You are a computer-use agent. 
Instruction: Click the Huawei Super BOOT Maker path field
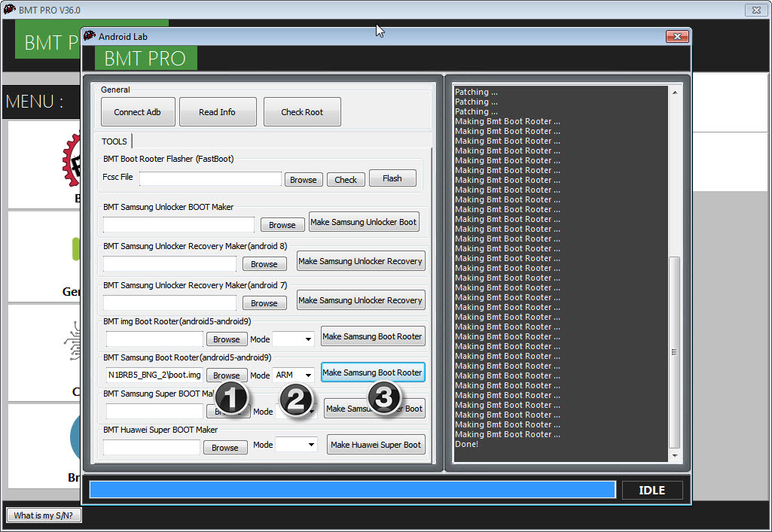(x=151, y=448)
